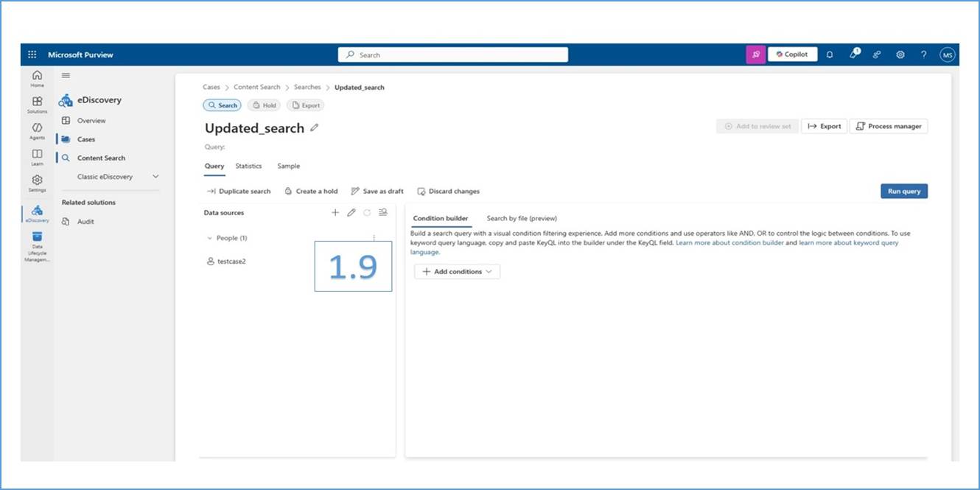
Task: Open Audit under Related solutions
Action: (x=85, y=221)
